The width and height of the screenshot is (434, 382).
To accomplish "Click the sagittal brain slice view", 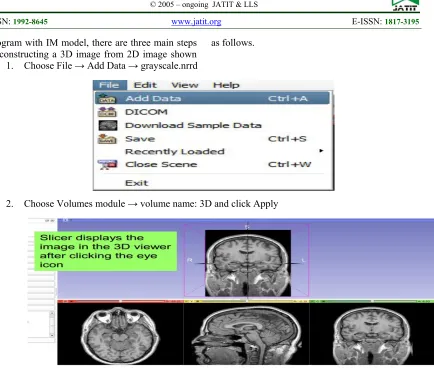I will coord(246,334).
